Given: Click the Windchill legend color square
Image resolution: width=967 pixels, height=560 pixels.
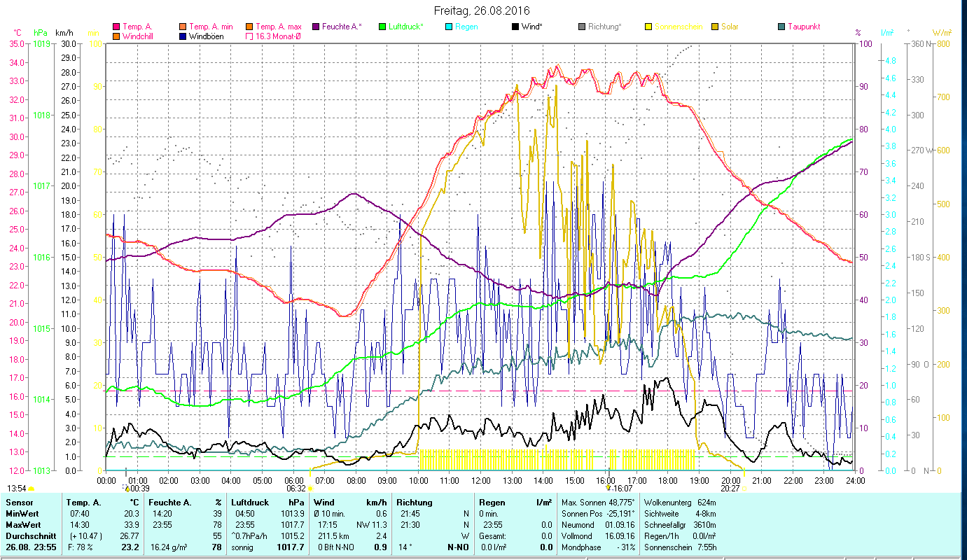Looking at the screenshot, I should tap(116, 36).
